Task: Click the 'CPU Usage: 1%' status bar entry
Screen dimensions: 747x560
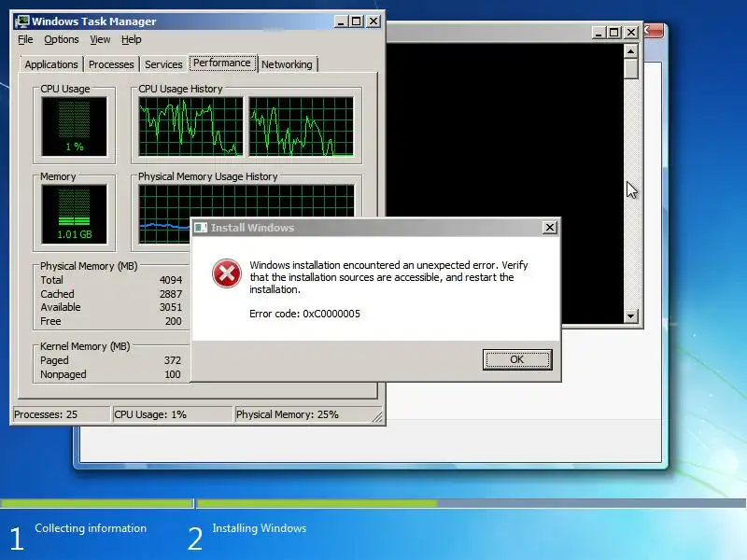Action: (173, 414)
